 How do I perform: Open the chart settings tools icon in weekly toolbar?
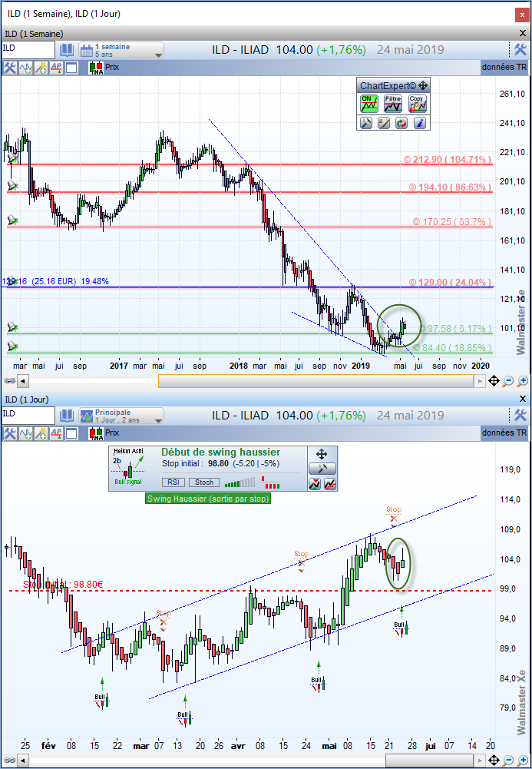click(x=9, y=68)
